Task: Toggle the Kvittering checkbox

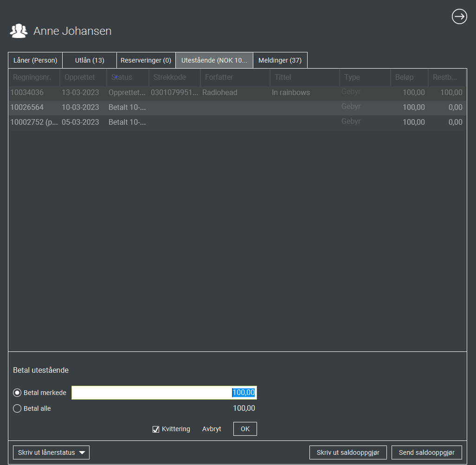Action: [156, 429]
